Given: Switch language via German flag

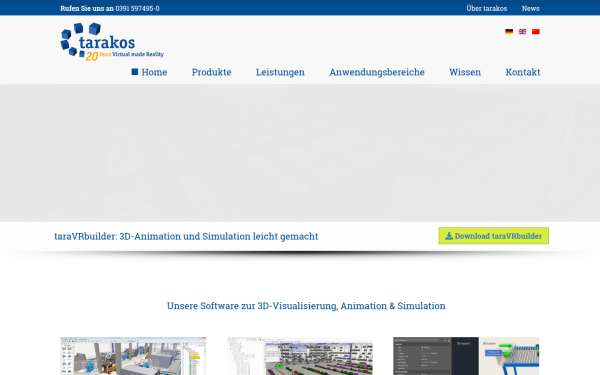Looking at the screenshot, I should 509,31.
